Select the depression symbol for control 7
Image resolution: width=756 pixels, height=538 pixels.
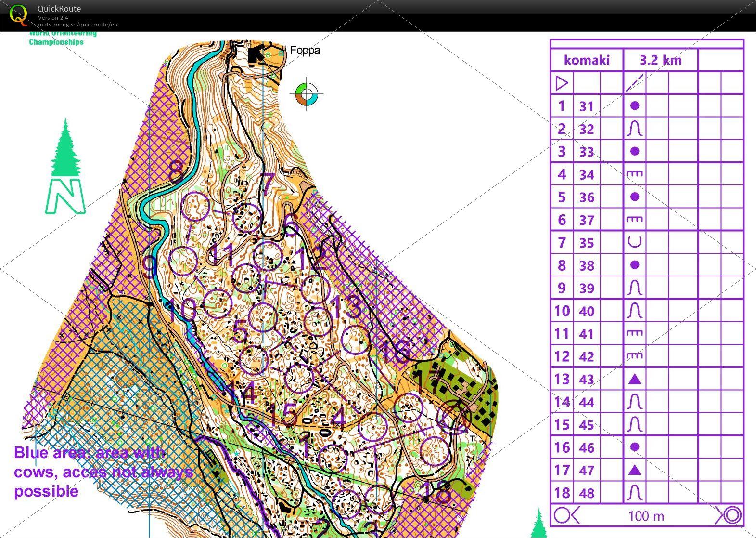coord(635,242)
